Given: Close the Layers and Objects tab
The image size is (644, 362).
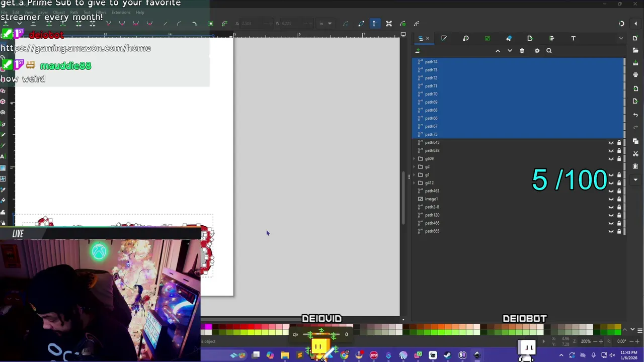Looking at the screenshot, I should pyautogui.click(x=428, y=38).
